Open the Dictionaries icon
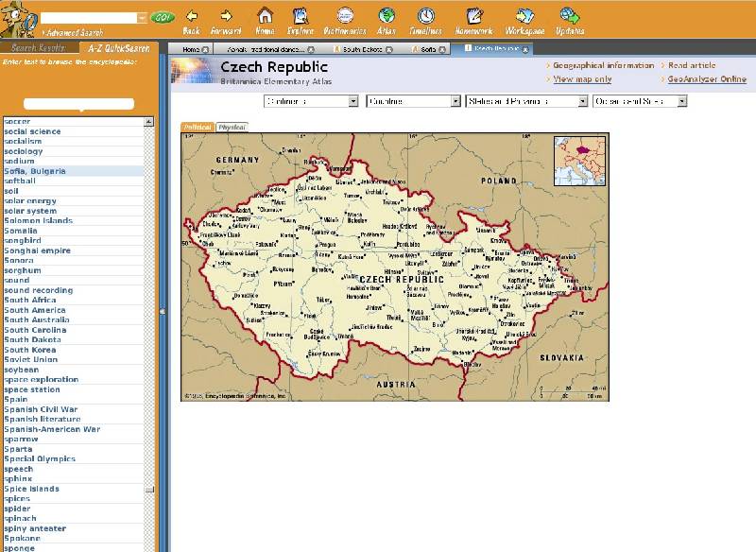The image size is (756, 552). coord(345,15)
